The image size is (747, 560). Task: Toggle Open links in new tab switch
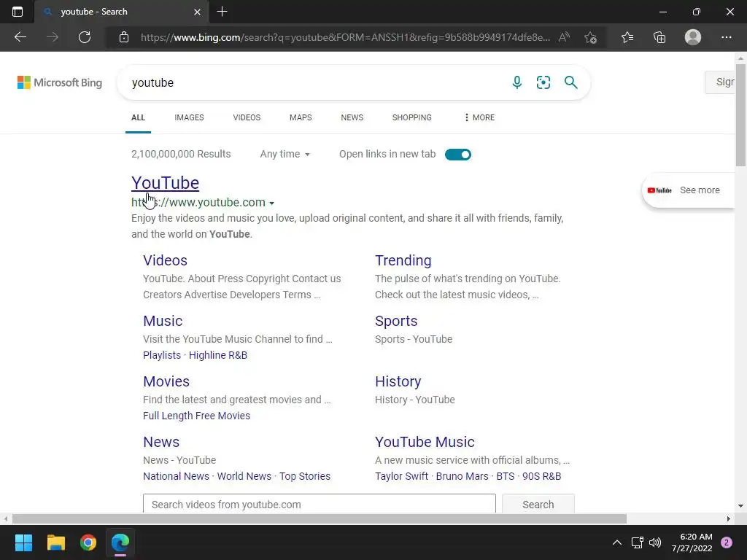[x=458, y=155]
